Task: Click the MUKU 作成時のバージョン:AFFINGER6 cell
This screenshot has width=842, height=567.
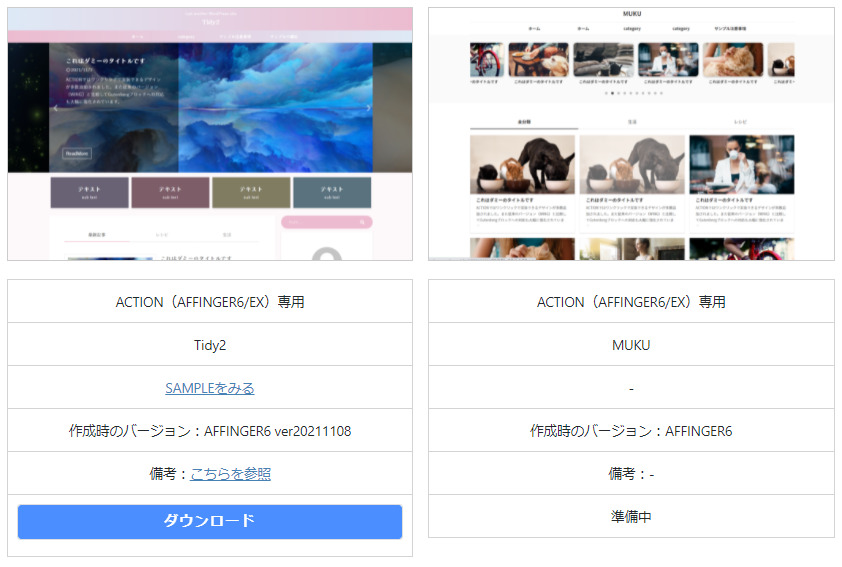Action: 631,431
